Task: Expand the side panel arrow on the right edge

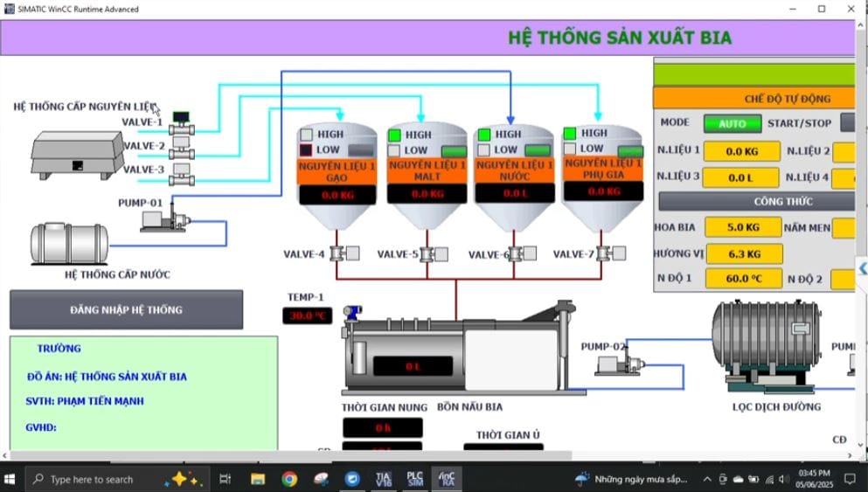Action: (862, 268)
